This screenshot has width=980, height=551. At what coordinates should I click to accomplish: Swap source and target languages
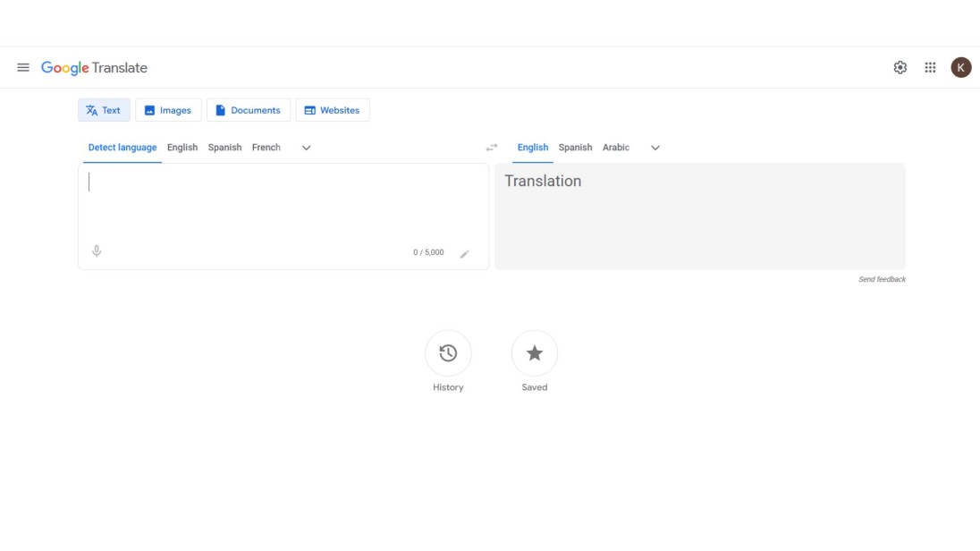(492, 148)
